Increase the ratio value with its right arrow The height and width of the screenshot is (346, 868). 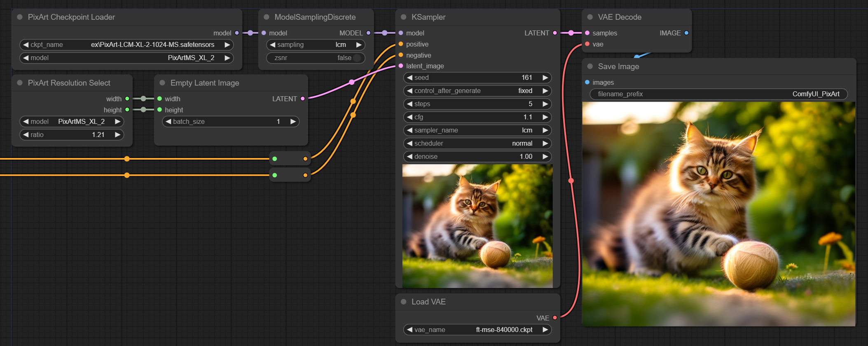[x=117, y=135]
